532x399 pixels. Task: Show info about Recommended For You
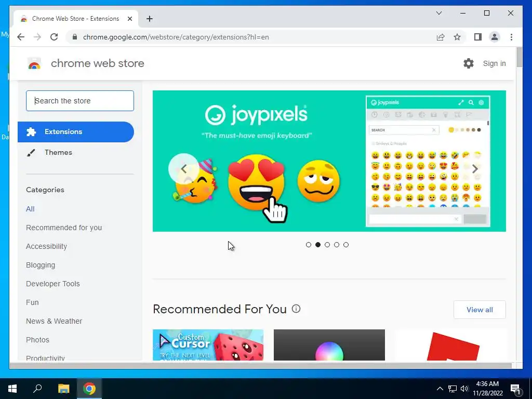[296, 309]
